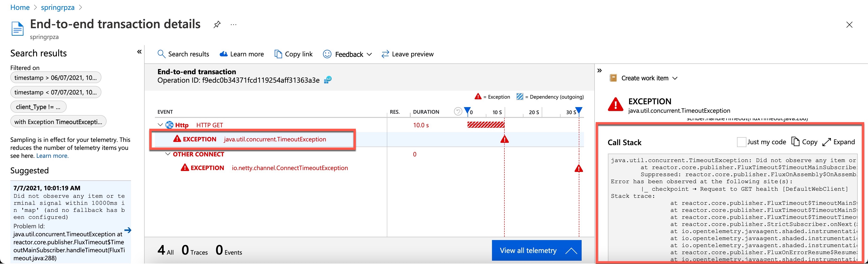Viewport: 868px width, 264px height.
Task: Select the 30 S blue time range marker
Action: (x=579, y=110)
